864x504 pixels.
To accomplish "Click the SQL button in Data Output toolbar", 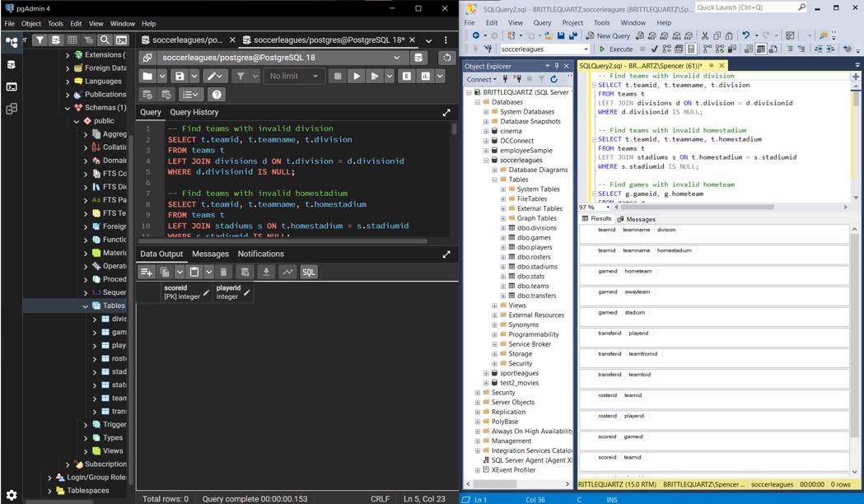I will tap(309, 272).
